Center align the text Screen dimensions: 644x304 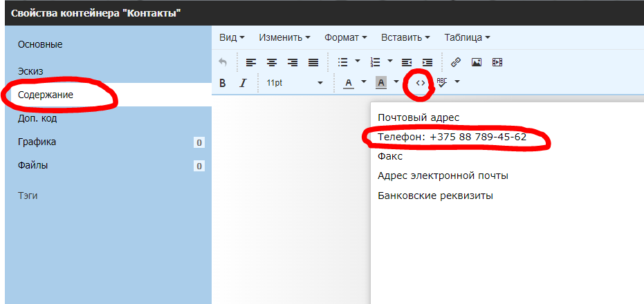(272, 62)
